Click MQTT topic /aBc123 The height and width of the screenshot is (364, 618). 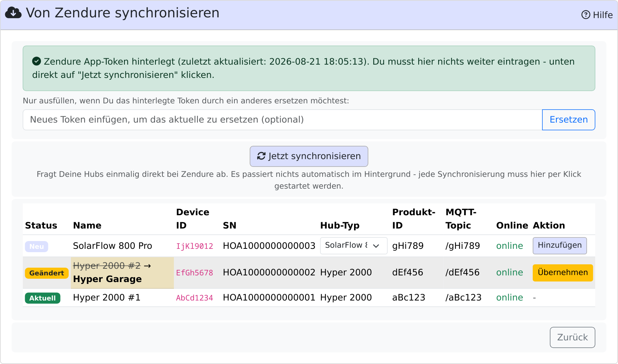[464, 298]
